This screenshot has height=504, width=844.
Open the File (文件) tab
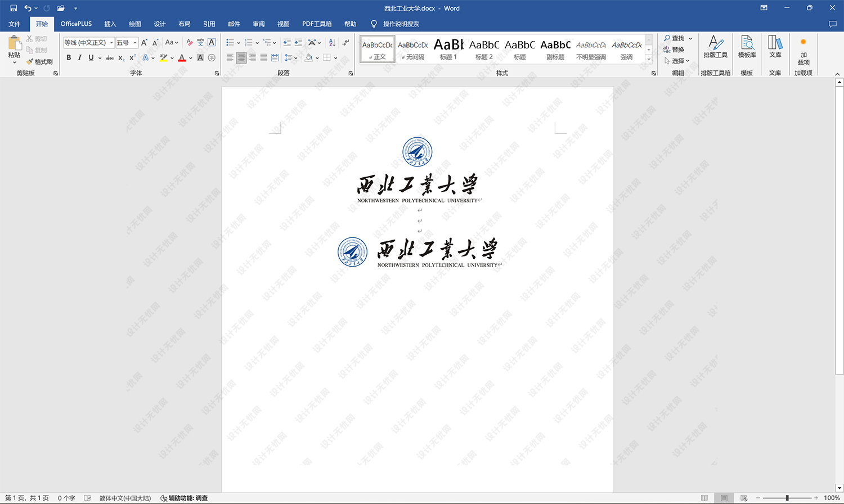coord(15,24)
